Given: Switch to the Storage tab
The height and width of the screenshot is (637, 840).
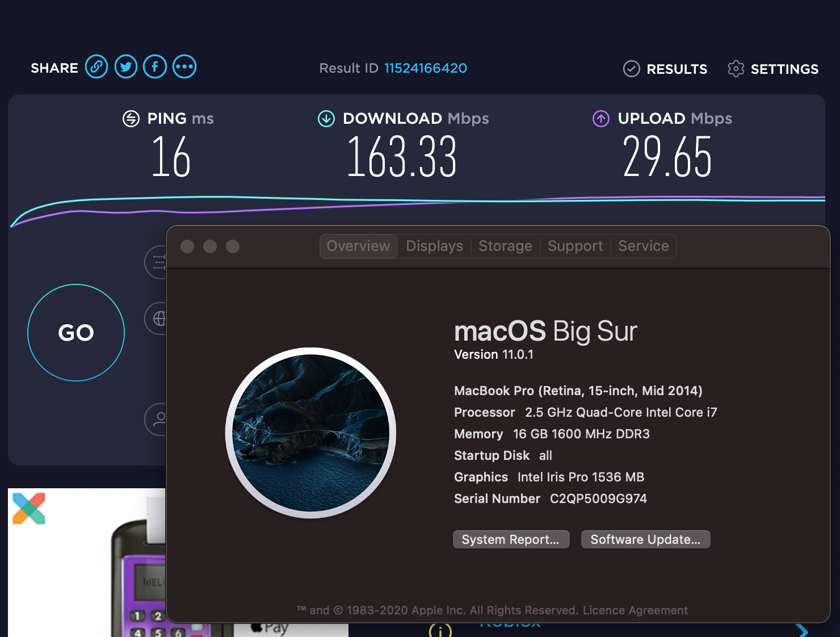Looking at the screenshot, I should pyautogui.click(x=506, y=246).
